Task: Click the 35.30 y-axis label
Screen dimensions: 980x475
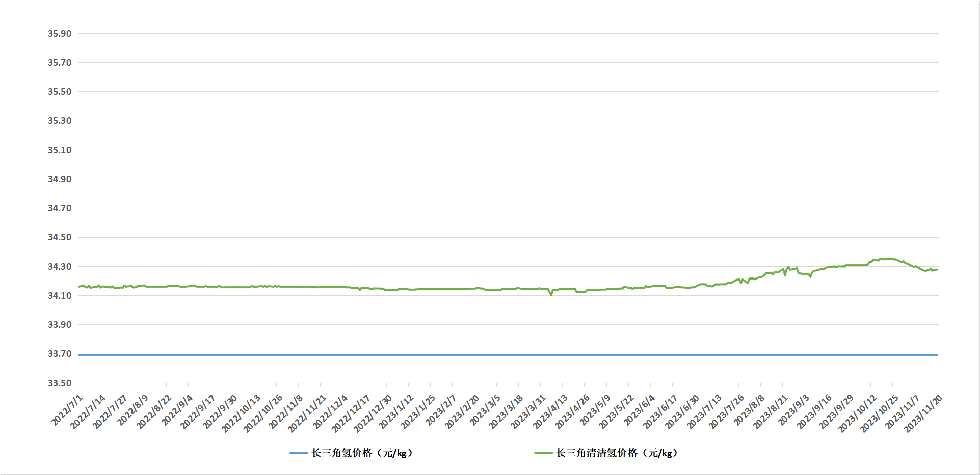Action: point(60,121)
